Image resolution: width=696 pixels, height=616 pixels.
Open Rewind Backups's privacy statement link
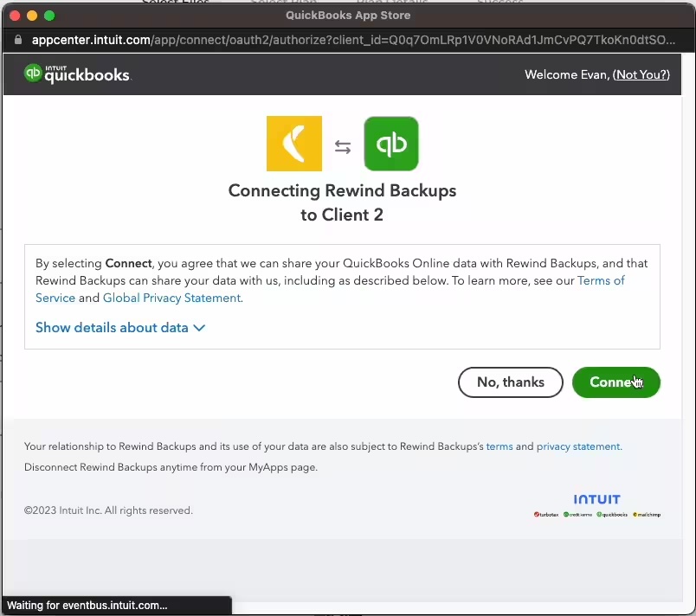(578, 446)
